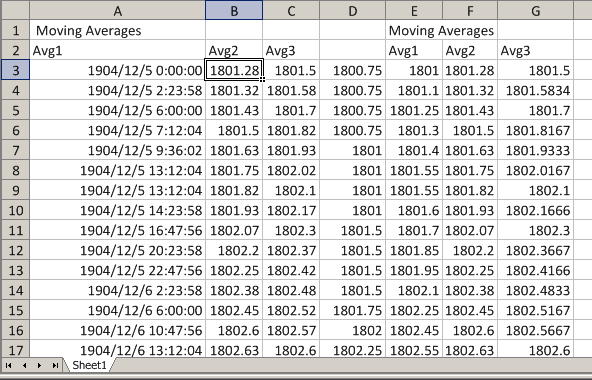Click cell with value 1801.5834

pos(536,90)
